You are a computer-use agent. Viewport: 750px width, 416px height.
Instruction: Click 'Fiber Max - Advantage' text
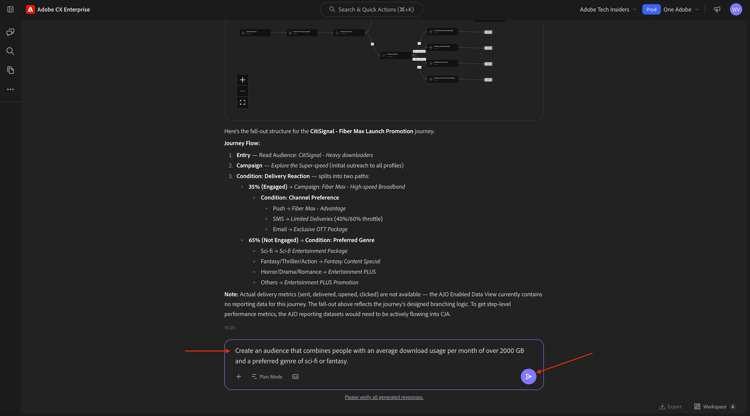coord(319,208)
